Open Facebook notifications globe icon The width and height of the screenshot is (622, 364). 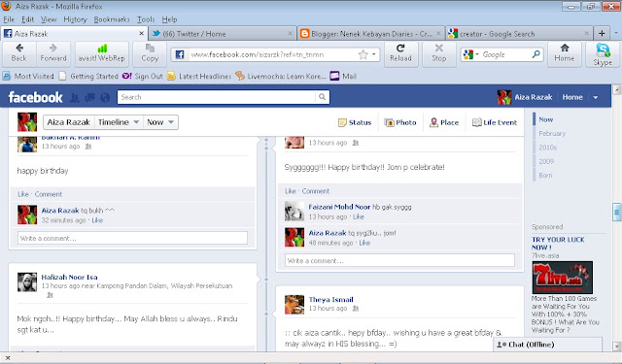pos(105,97)
